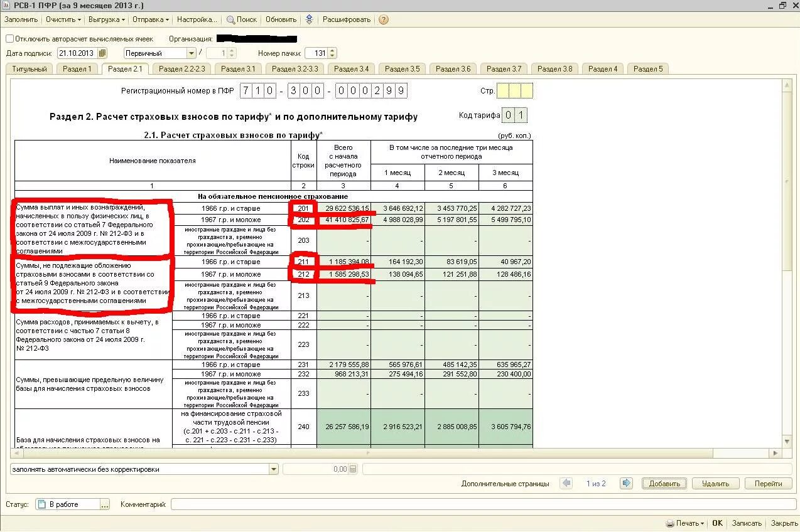Select cell value 5 499 795,10
This screenshot has width=800, height=532.
pos(505,220)
